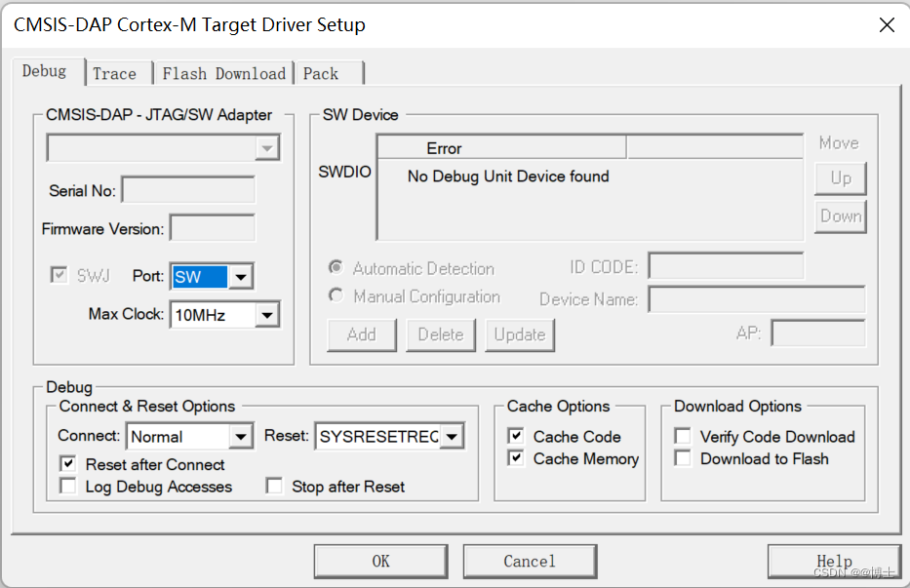Click the Firmware Version field
910x588 pixels.
coord(213,228)
